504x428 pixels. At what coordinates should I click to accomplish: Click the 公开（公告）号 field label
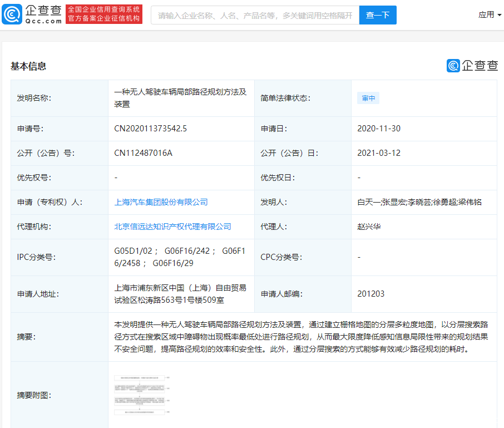tap(46, 153)
